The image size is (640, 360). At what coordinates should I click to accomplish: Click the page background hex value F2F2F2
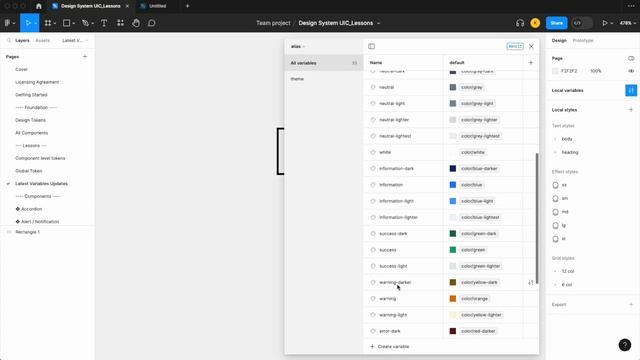[569, 71]
